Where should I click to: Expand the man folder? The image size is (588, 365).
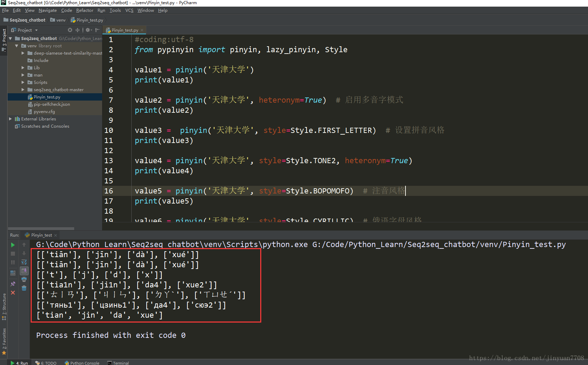tap(23, 75)
